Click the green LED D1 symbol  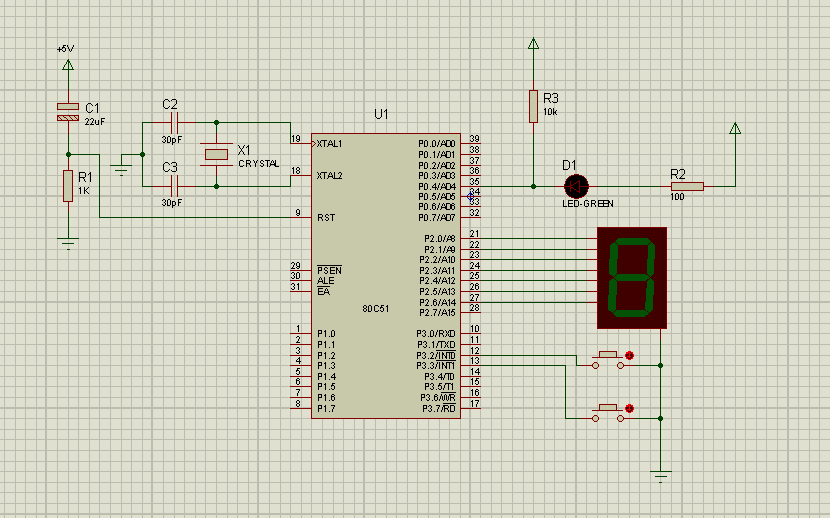tap(576, 186)
